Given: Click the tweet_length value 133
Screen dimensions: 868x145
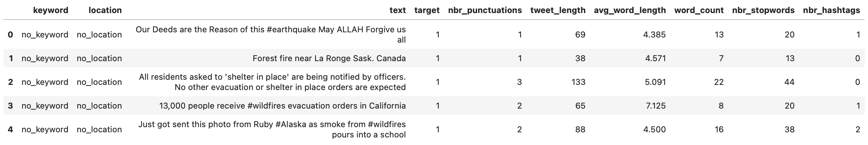Looking at the screenshot, I should tap(578, 82).
